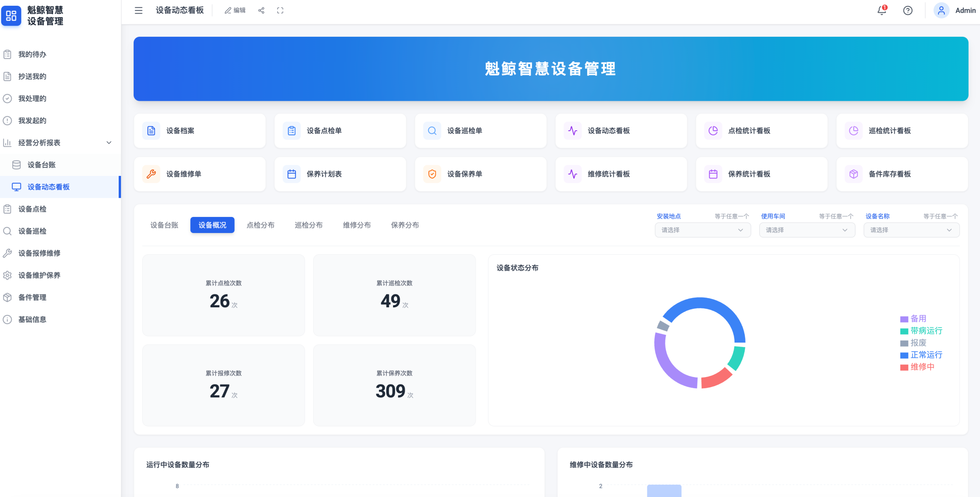
Task: Open 我处理的 in sidebar
Action: click(60, 98)
